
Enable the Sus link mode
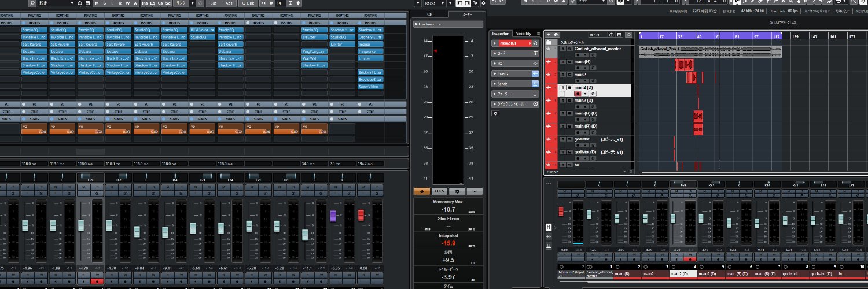click(x=214, y=3)
